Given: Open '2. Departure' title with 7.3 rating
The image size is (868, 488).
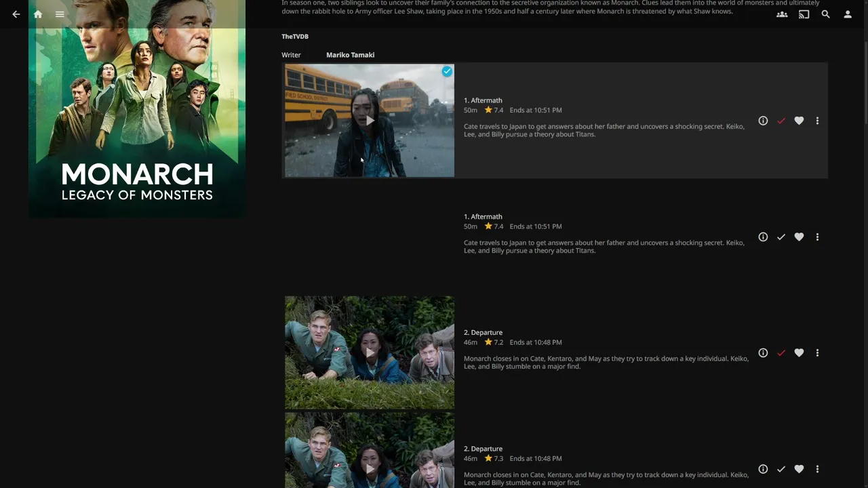Looking at the screenshot, I should tap(483, 449).
